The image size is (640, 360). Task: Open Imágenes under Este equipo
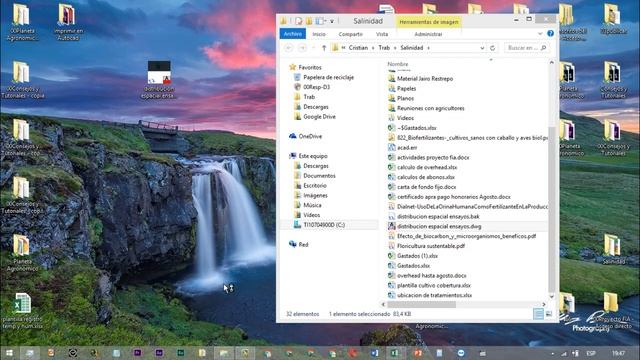coord(315,195)
